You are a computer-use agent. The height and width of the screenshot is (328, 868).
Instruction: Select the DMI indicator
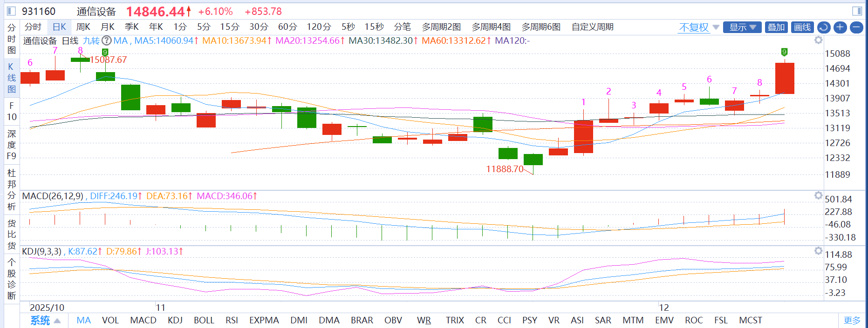tap(299, 320)
